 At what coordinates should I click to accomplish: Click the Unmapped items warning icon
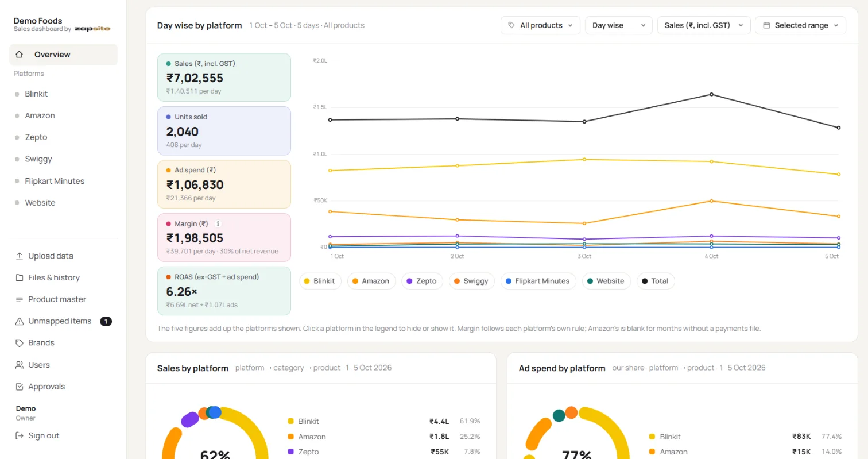pyautogui.click(x=20, y=321)
